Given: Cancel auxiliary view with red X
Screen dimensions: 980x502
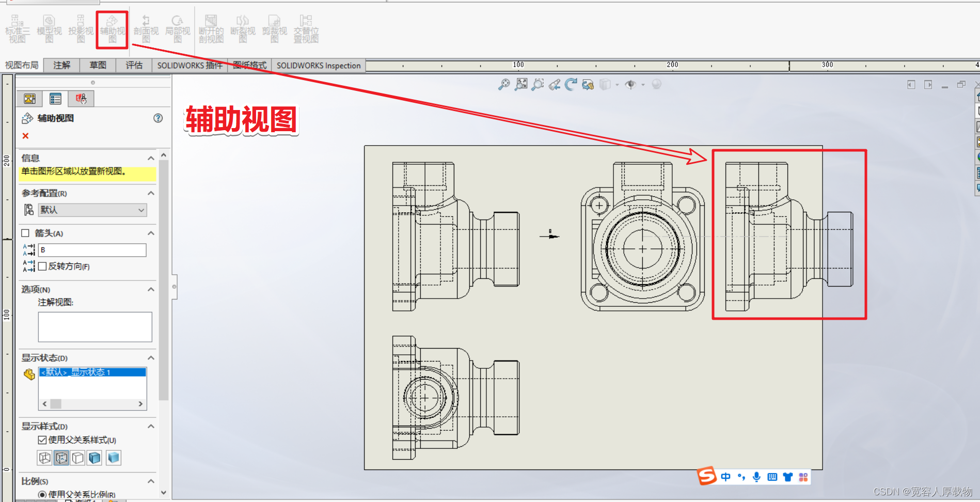Looking at the screenshot, I should click(x=25, y=136).
